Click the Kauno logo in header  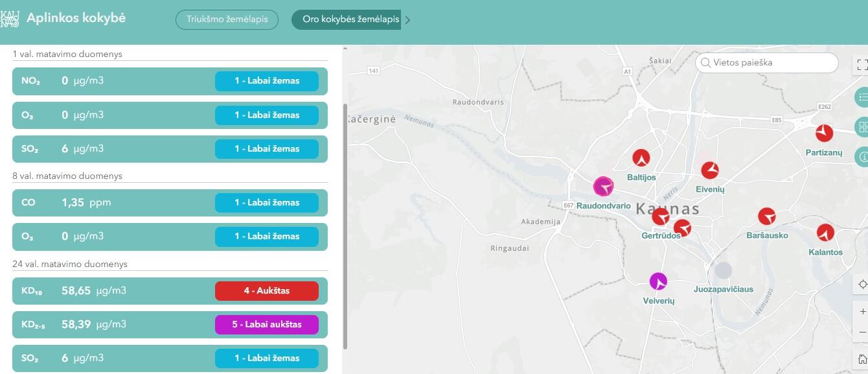[10, 19]
